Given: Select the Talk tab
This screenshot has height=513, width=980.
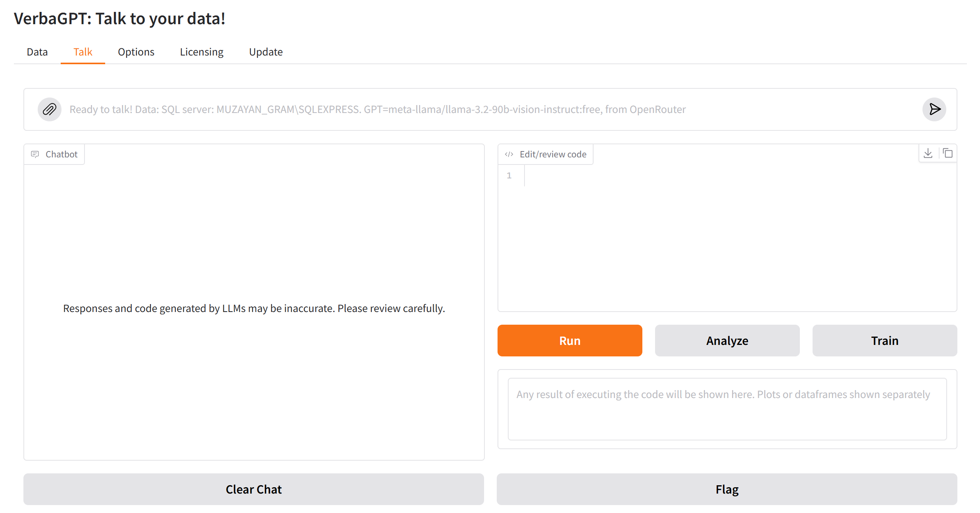Looking at the screenshot, I should (82, 52).
